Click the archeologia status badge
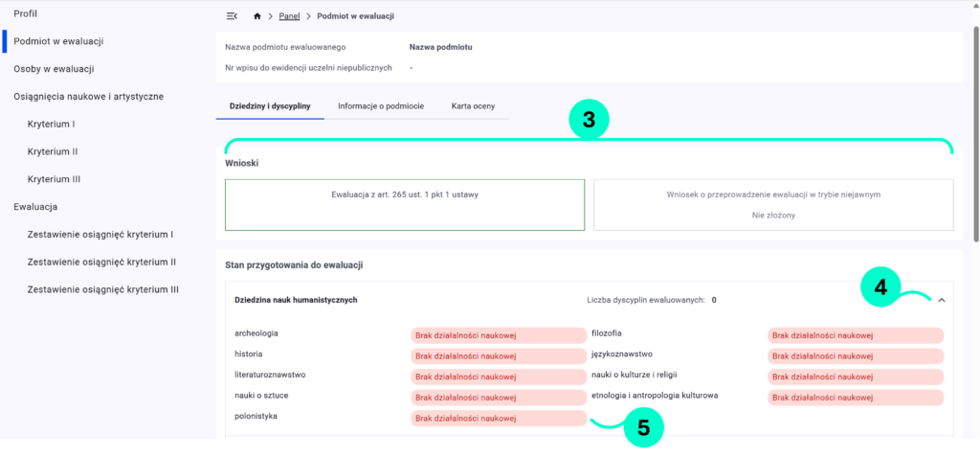The width and height of the screenshot is (980, 457). (498, 335)
